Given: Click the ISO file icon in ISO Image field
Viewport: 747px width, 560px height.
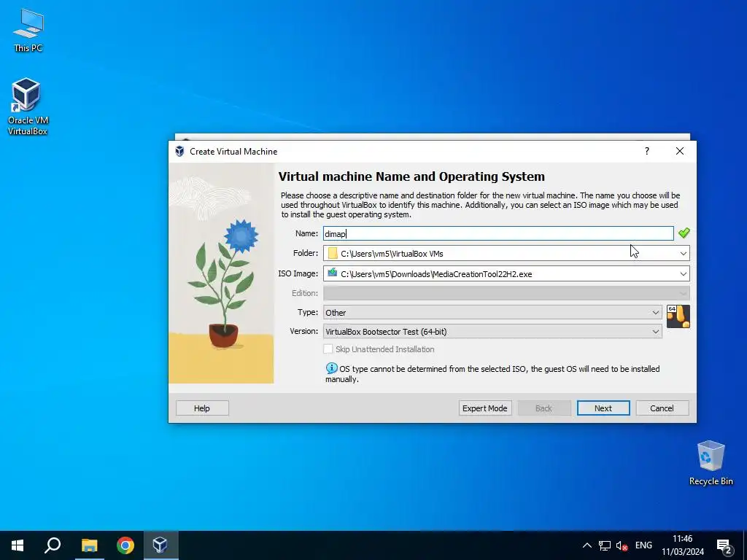Looking at the screenshot, I should [x=333, y=273].
